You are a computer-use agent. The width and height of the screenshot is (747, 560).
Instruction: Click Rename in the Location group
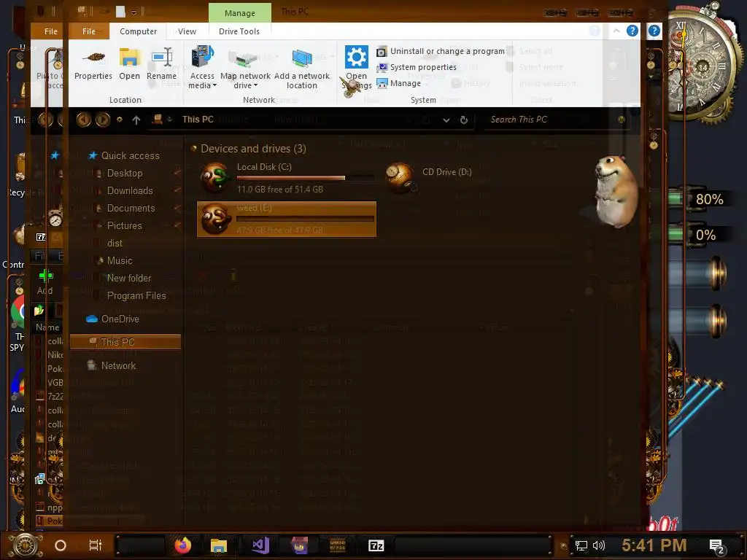161,64
